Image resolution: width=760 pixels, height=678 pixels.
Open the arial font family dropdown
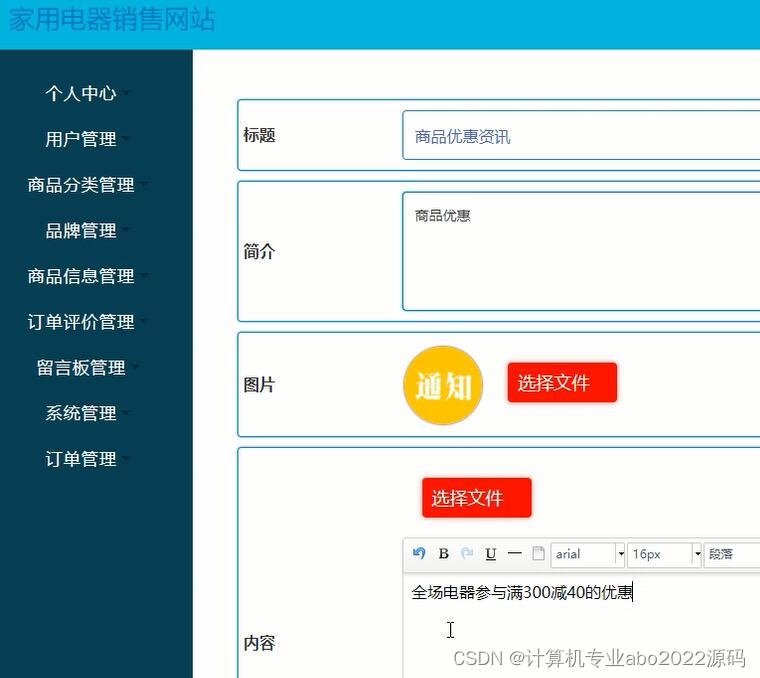(x=588, y=554)
